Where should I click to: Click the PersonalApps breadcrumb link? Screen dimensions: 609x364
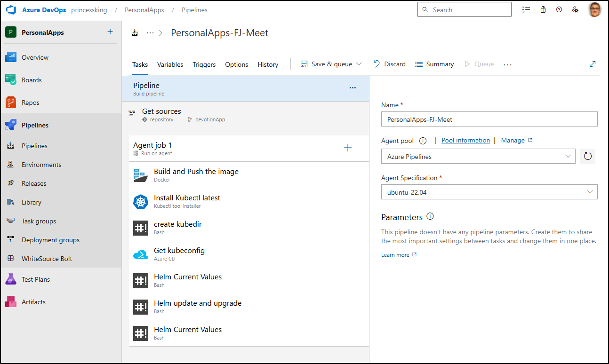[144, 10]
